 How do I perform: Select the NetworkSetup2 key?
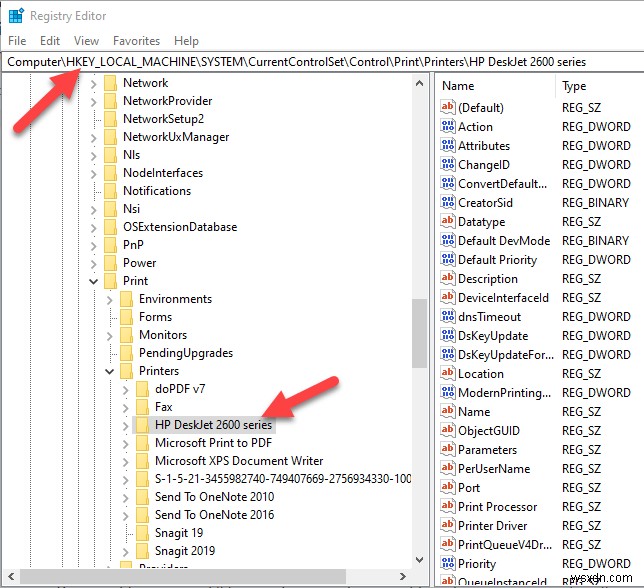[x=163, y=119]
